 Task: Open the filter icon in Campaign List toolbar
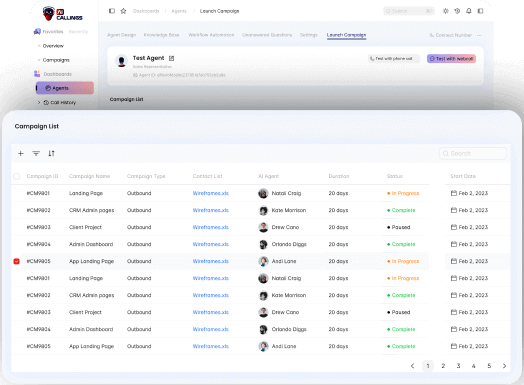pyautogui.click(x=36, y=153)
